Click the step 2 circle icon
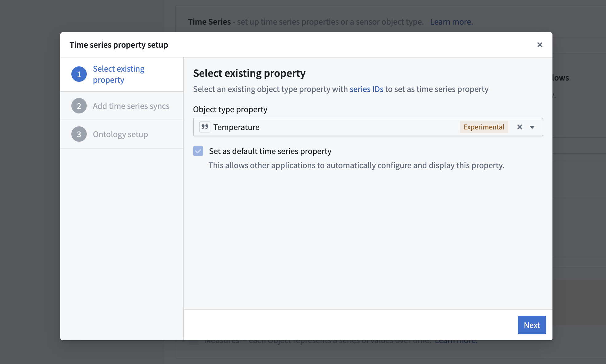Image resolution: width=606 pixels, height=364 pixels. pos(79,106)
